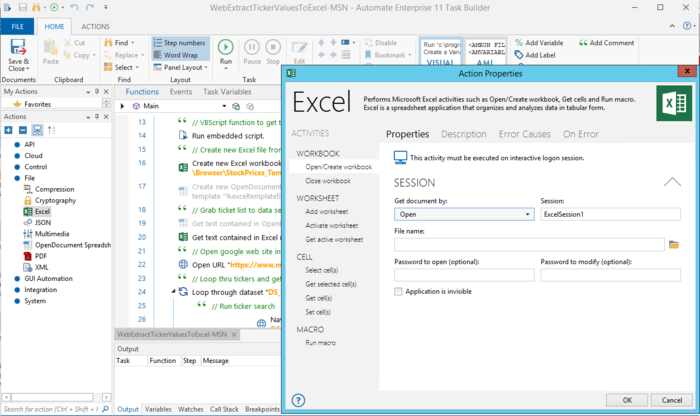700x416 pixels.
Task: Open the On Error tab
Action: coord(581,134)
